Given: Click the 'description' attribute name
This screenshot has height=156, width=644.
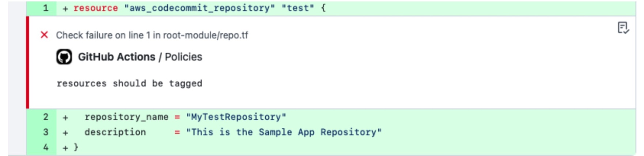Looking at the screenshot, I should click(115, 132).
